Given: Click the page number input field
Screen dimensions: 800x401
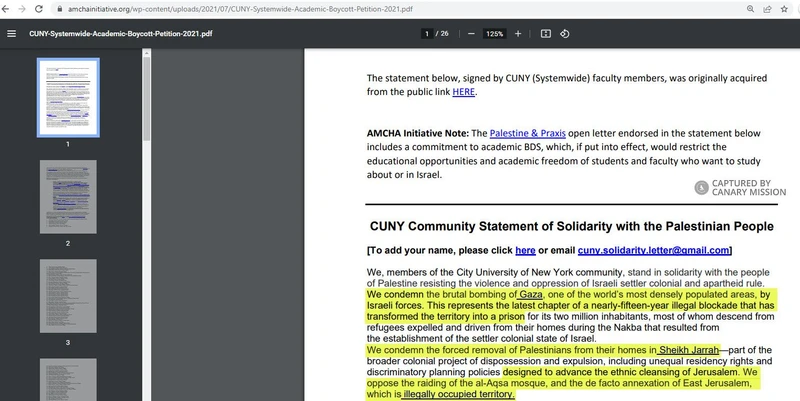Looking at the screenshot, I should point(427,33).
